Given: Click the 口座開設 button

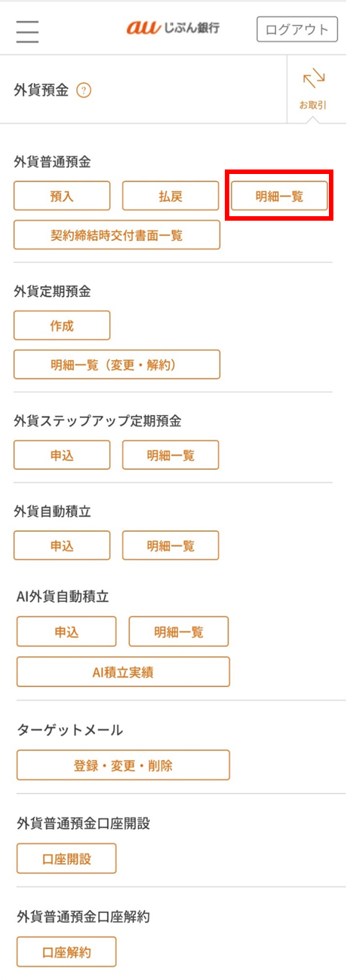Looking at the screenshot, I should [66, 858].
